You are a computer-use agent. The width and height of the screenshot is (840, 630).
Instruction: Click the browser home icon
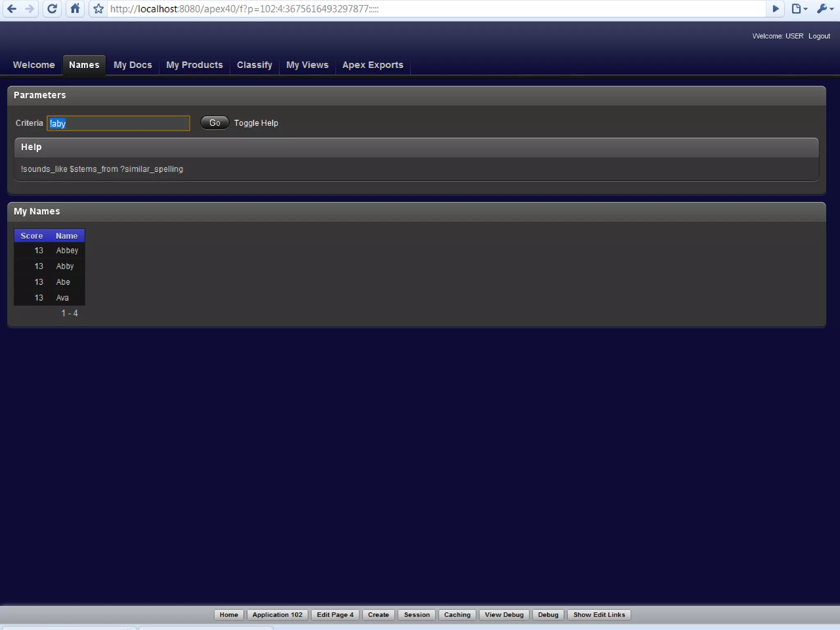(x=75, y=9)
